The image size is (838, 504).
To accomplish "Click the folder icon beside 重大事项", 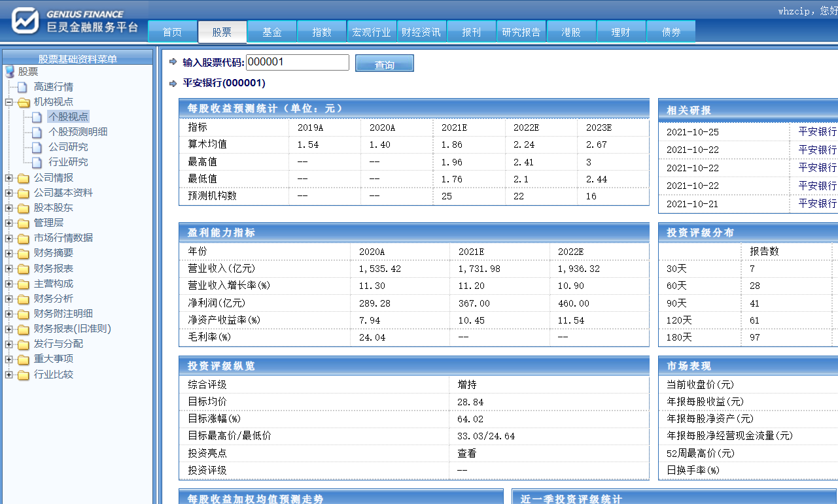I will click(24, 359).
